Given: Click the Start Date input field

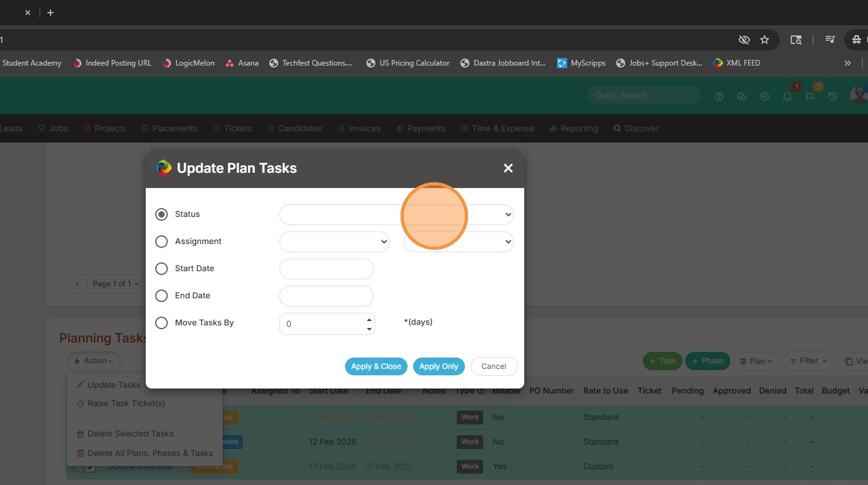Looking at the screenshot, I should 327,269.
